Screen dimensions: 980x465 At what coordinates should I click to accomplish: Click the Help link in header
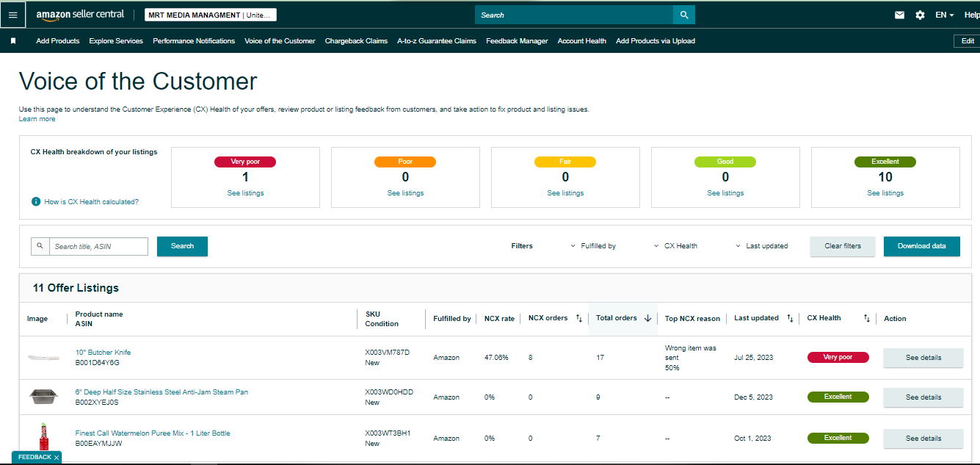pyautogui.click(x=971, y=15)
